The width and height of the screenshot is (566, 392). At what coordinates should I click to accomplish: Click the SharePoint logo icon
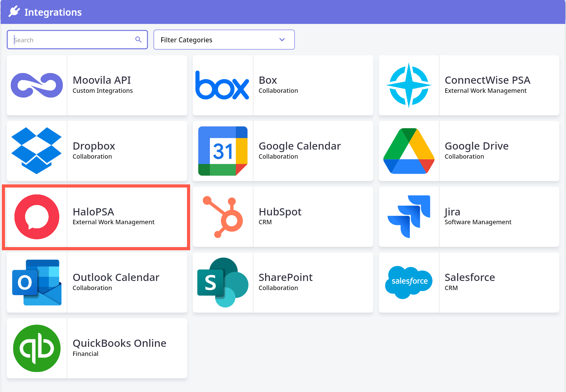pyautogui.click(x=223, y=282)
